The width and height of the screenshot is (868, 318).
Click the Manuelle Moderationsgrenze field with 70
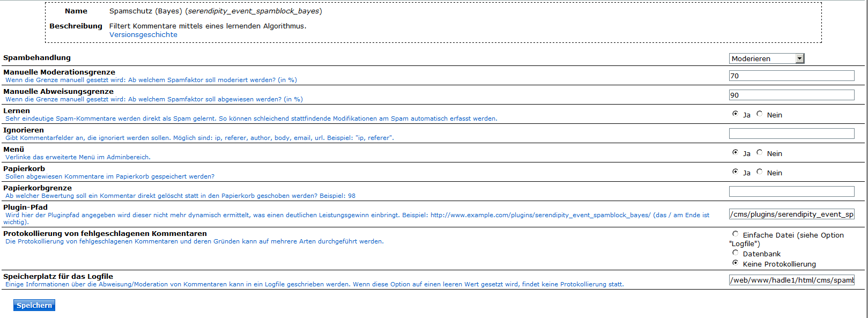(791, 76)
